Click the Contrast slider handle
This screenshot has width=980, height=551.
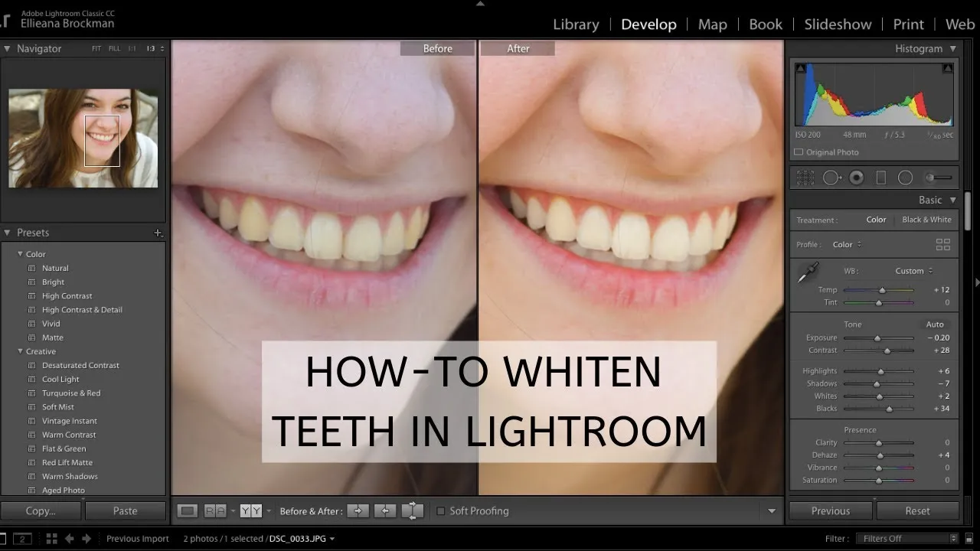point(887,350)
